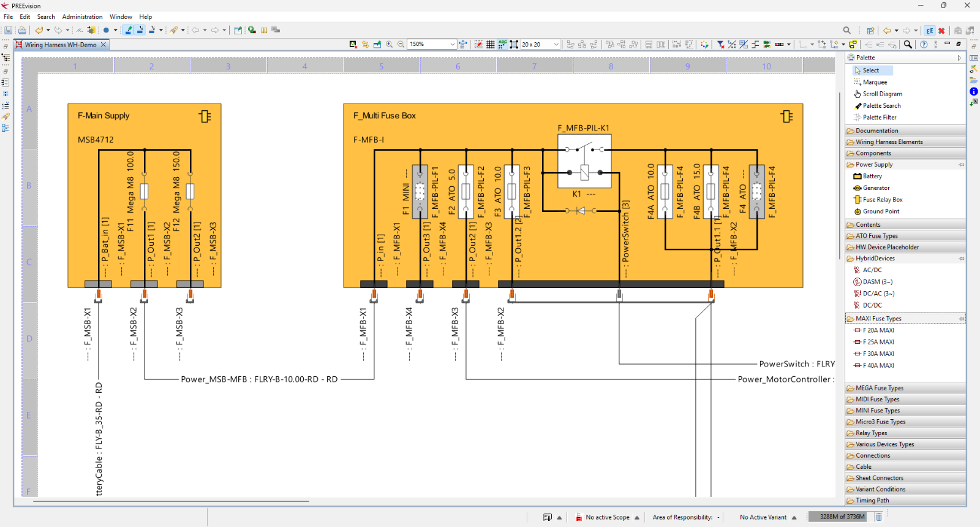Pin the MAXI Fuse Types palette drawer
The height and width of the screenshot is (527, 980).
point(962,319)
